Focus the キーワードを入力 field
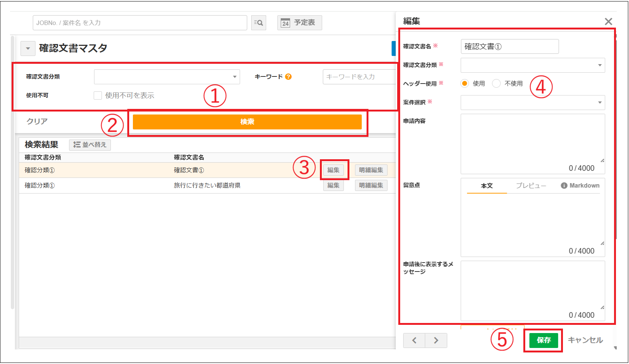 (359, 77)
